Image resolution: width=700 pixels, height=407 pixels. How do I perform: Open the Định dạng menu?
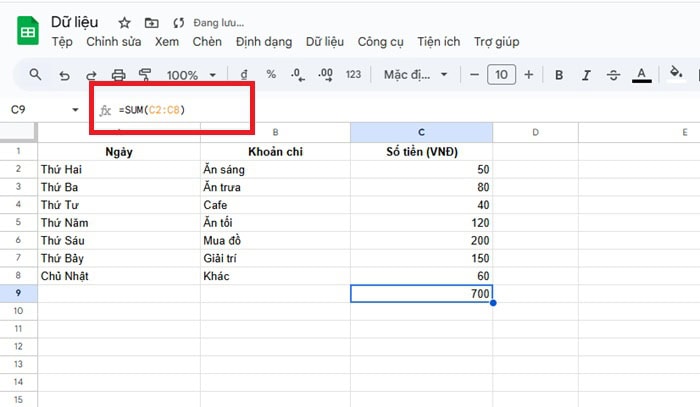pyautogui.click(x=263, y=42)
